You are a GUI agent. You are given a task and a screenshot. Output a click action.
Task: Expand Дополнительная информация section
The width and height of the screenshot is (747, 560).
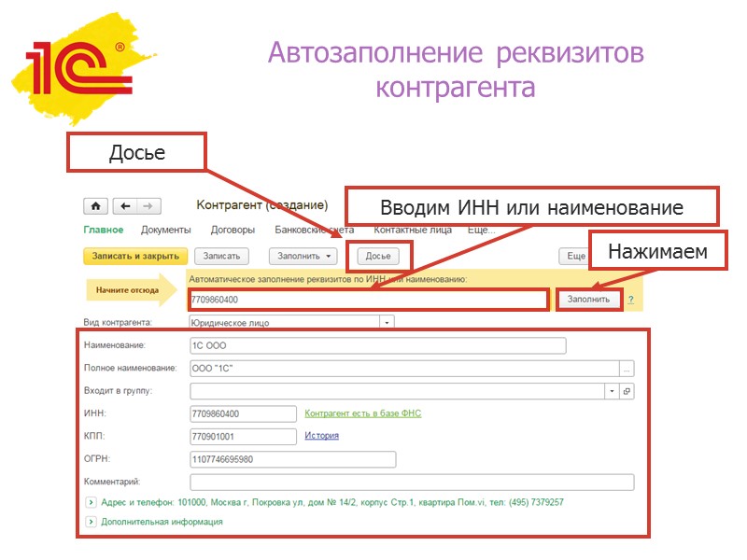pos(91,522)
